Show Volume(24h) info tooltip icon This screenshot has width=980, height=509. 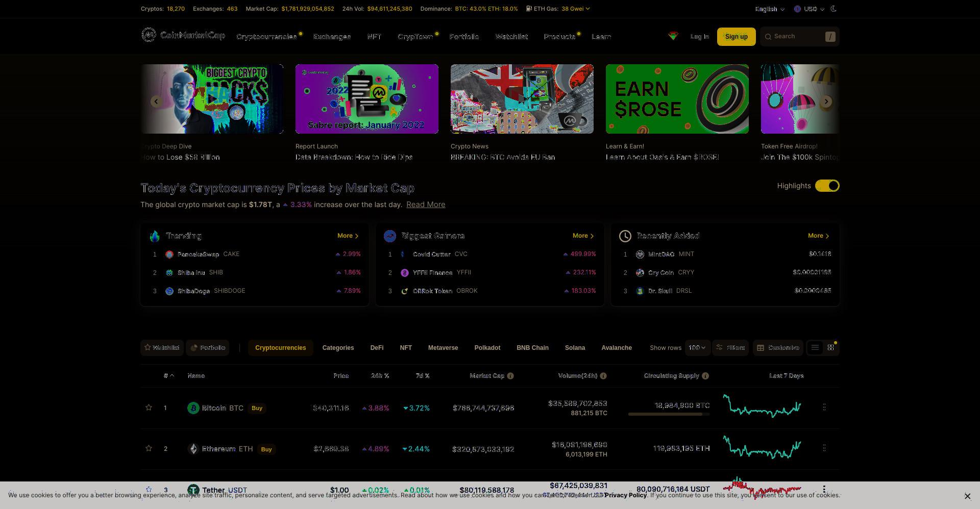pos(603,376)
